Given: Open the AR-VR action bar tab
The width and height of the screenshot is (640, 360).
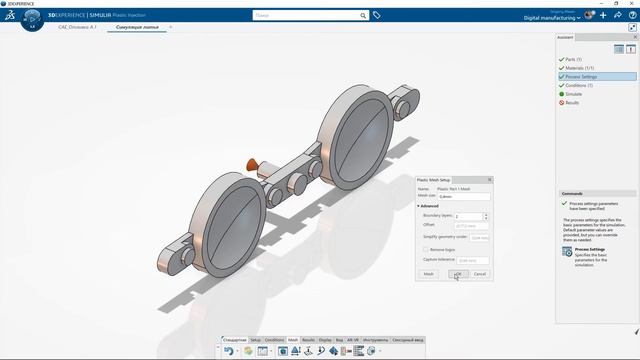Looking at the screenshot, I should (353, 340).
